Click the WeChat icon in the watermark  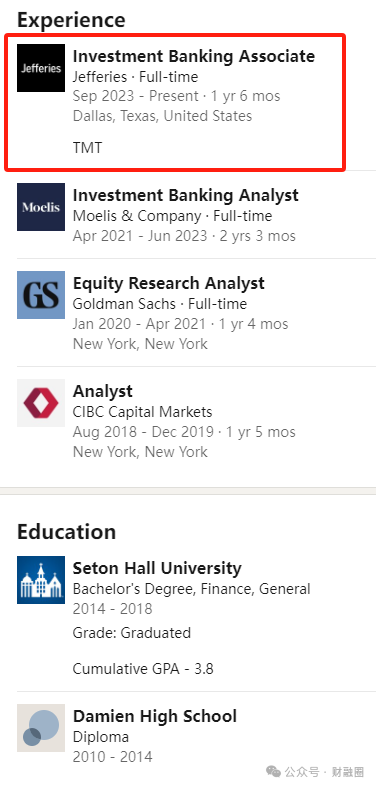point(274,771)
